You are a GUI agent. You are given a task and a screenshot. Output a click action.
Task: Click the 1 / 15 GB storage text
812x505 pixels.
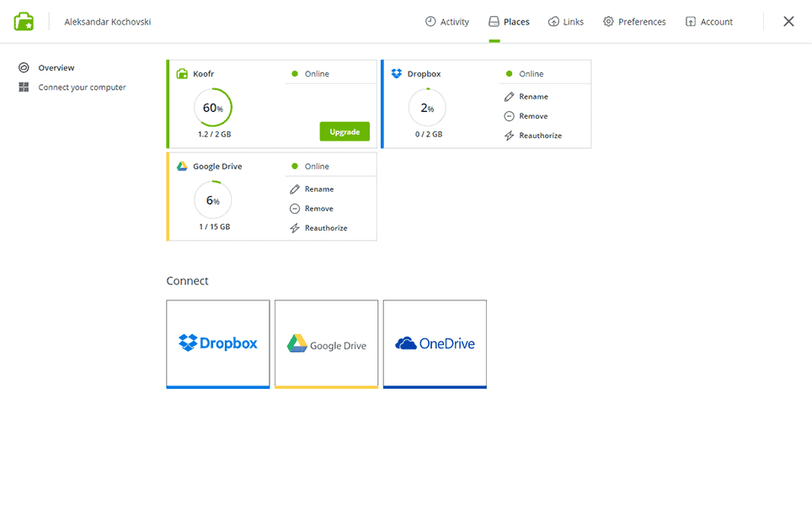click(215, 226)
